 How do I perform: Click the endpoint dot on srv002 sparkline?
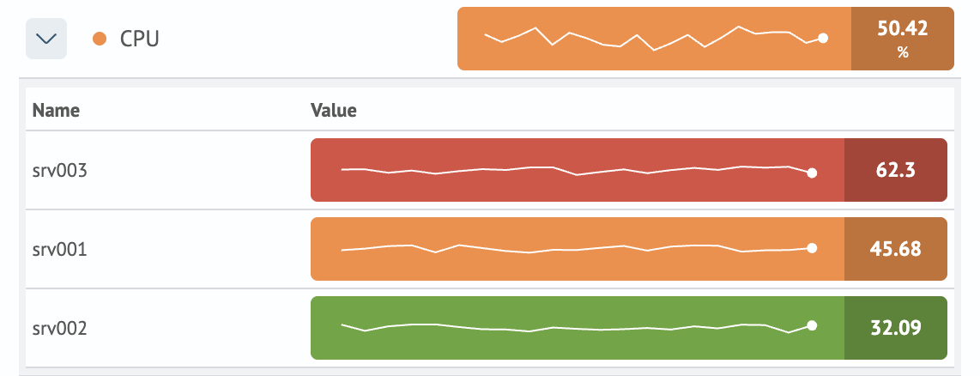point(812,325)
